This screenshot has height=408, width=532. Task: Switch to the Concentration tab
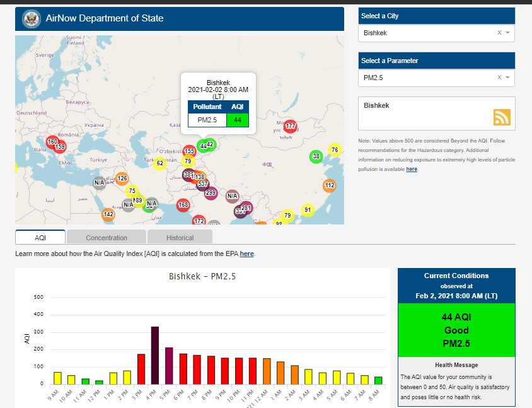pos(107,238)
